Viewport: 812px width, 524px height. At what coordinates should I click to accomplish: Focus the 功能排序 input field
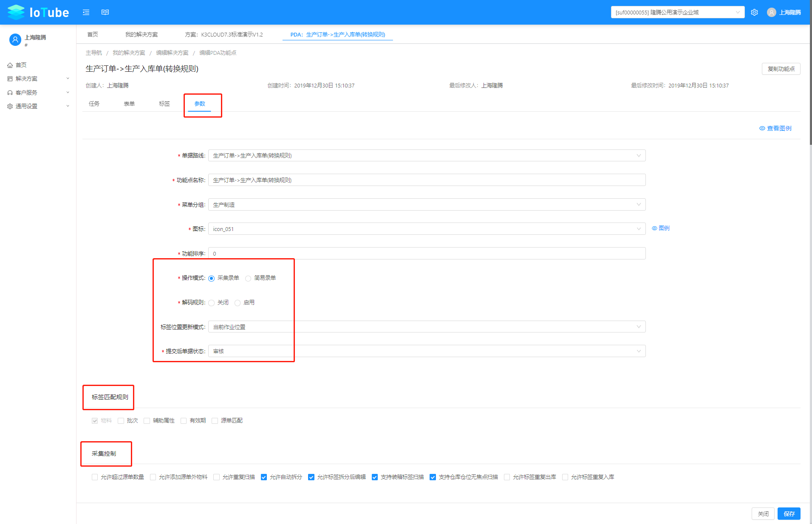tap(427, 254)
